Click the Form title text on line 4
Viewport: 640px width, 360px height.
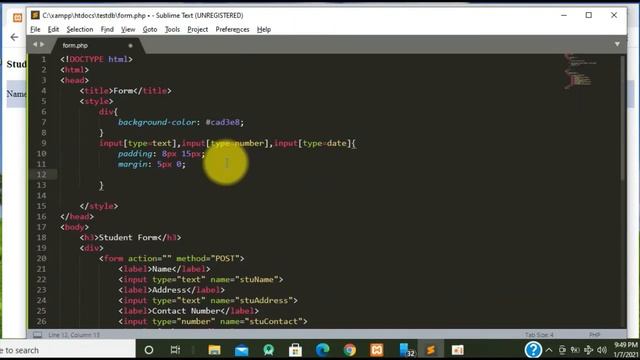pos(123,91)
